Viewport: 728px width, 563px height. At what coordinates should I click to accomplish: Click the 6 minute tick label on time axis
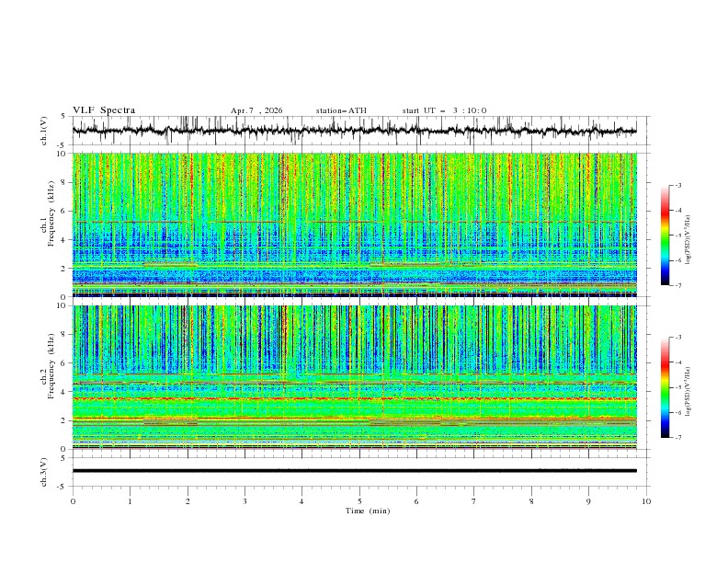click(416, 501)
